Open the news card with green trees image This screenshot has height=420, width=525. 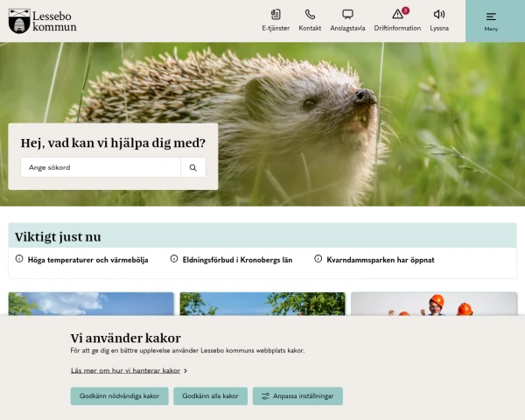(262, 304)
